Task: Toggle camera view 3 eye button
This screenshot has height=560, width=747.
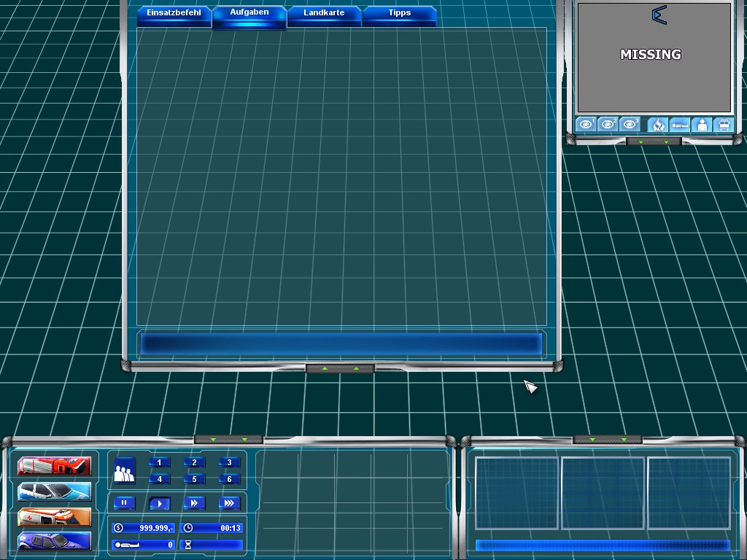Action: [x=630, y=125]
